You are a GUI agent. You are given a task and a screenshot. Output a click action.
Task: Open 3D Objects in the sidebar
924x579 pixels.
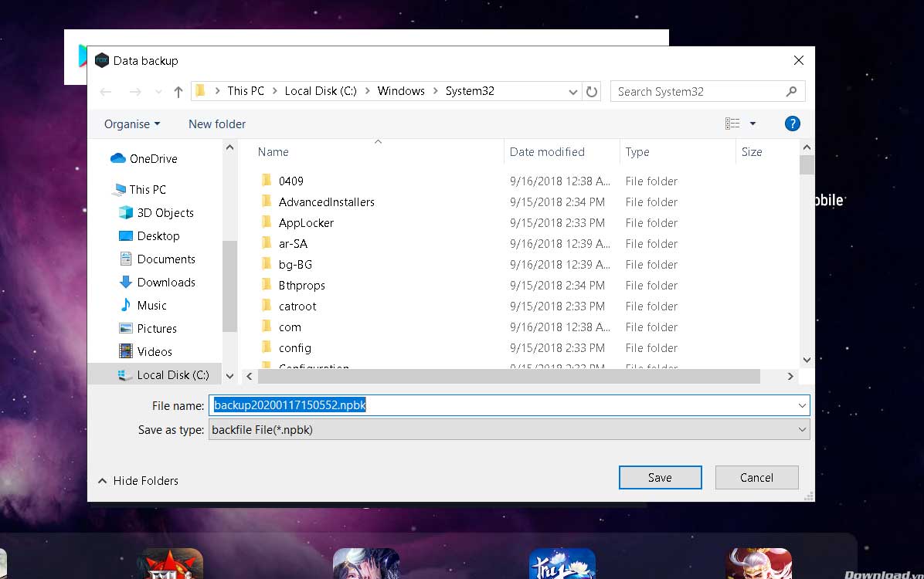pyautogui.click(x=165, y=213)
